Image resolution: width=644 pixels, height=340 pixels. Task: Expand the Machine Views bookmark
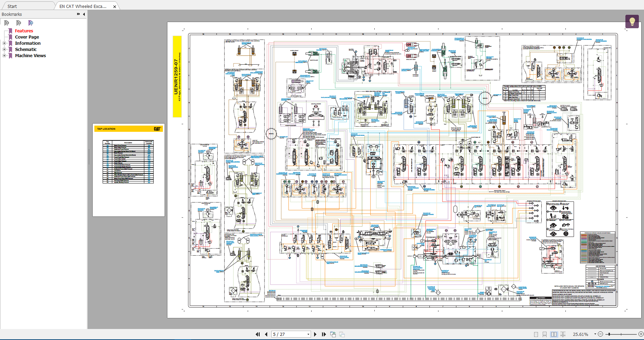(x=4, y=56)
